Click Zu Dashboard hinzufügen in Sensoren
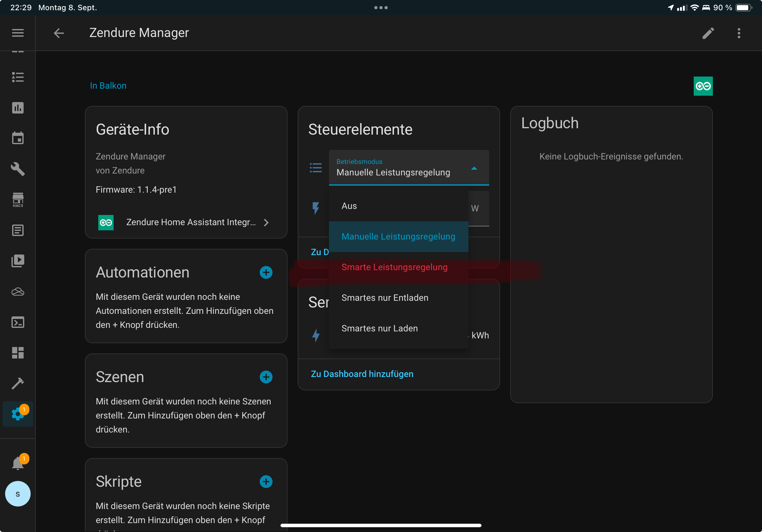The image size is (762, 532). [362, 374]
